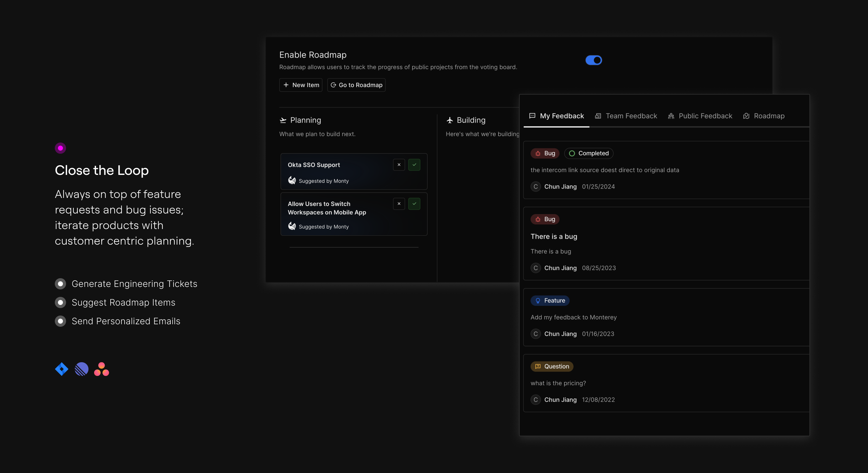Accept the Okta SSO Support suggestion
Image resolution: width=868 pixels, height=473 pixels.
414,165
